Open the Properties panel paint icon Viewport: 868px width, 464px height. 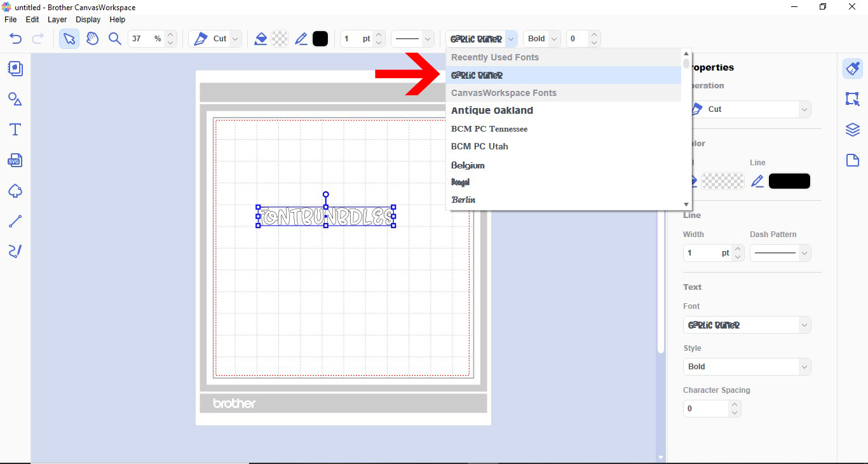[853, 69]
